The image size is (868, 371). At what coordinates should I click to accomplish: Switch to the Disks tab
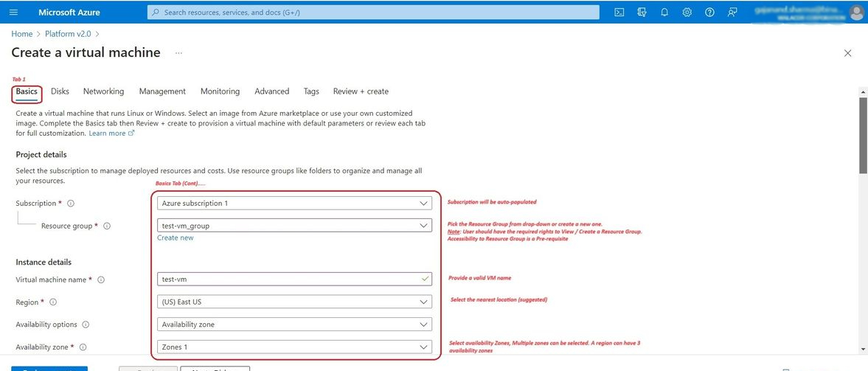click(x=60, y=91)
